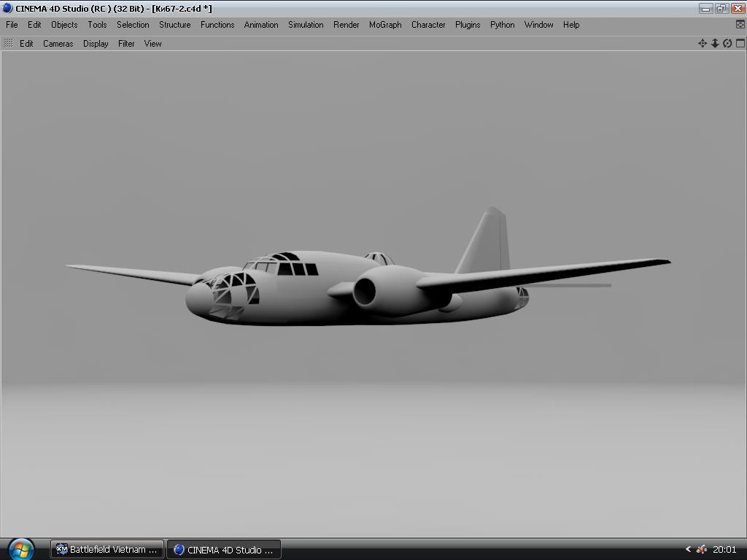This screenshot has width=747, height=560.
Task: Open the Render menu
Action: coord(346,25)
